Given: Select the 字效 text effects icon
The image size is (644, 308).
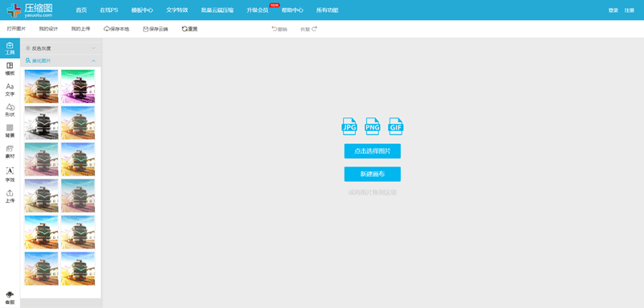Looking at the screenshot, I should (x=10, y=175).
